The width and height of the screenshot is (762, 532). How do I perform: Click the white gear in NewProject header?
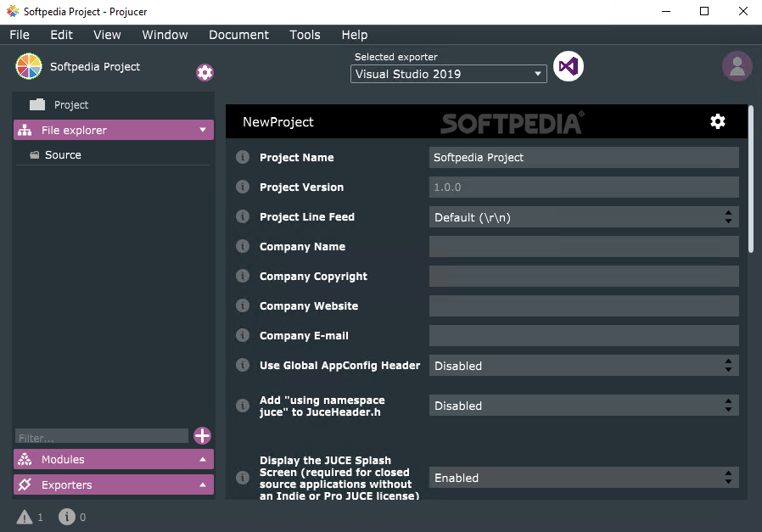[718, 121]
